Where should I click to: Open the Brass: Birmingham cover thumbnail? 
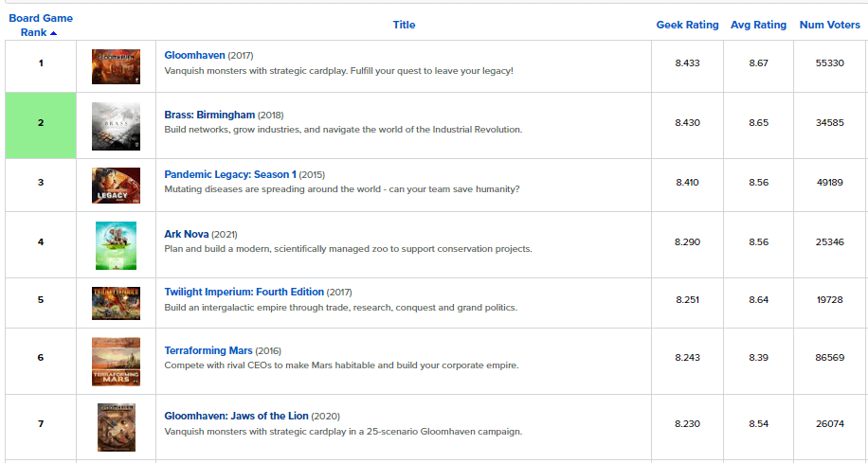click(116, 126)
